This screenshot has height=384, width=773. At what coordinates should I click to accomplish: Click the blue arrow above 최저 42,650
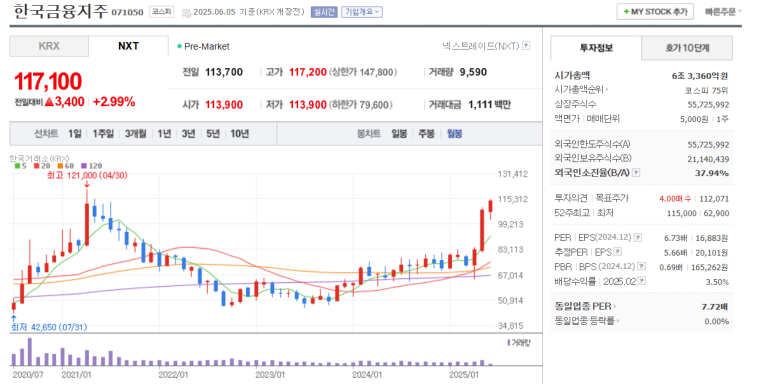(x=13, y=318)
